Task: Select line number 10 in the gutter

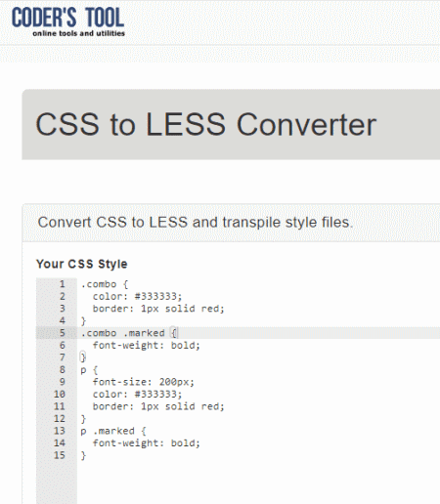Action: (60, 394)
